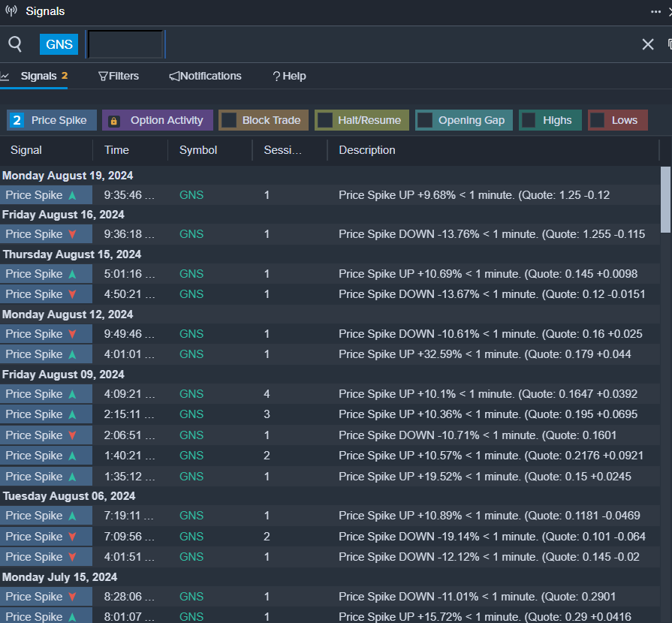Click the search magnifier icon

coord(15,44)
